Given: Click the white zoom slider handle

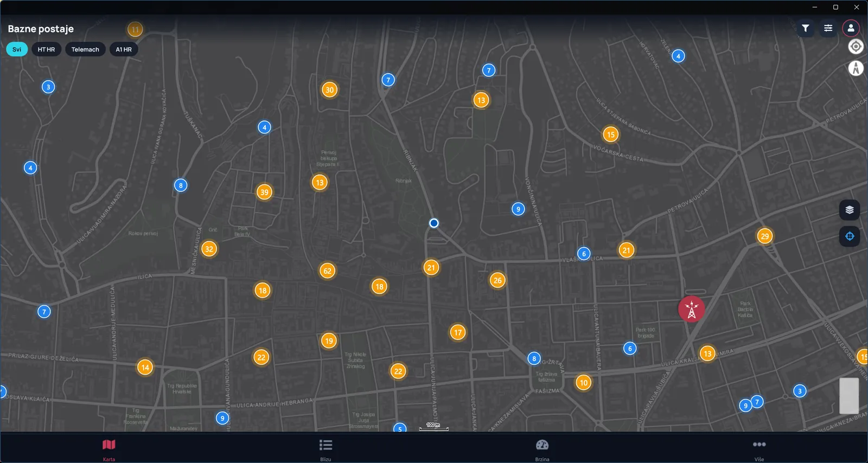Looking at the screenshot, I should [x=849, y=396].
